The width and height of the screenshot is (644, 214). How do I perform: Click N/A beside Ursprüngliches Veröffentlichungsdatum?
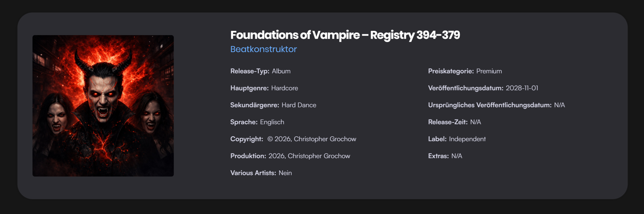pos(559,105)
